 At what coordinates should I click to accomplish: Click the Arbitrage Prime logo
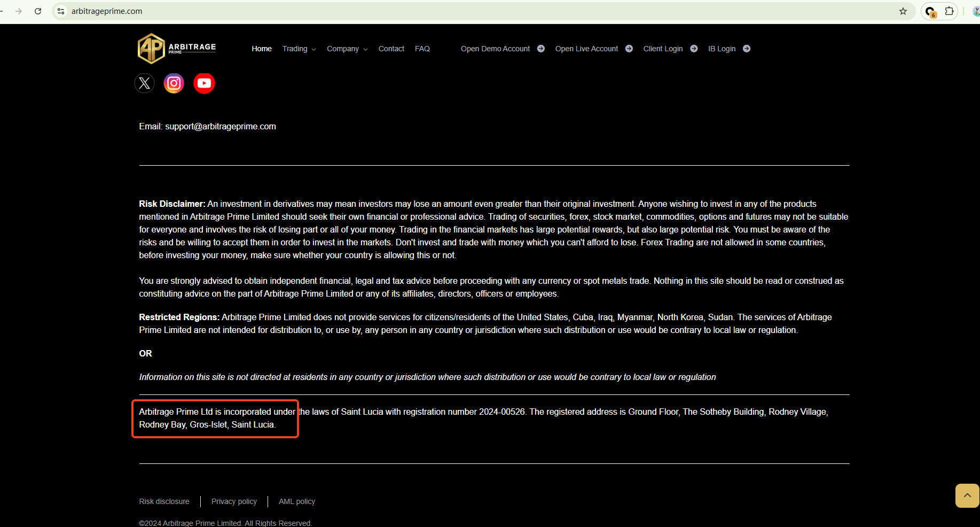pos(176,48)
